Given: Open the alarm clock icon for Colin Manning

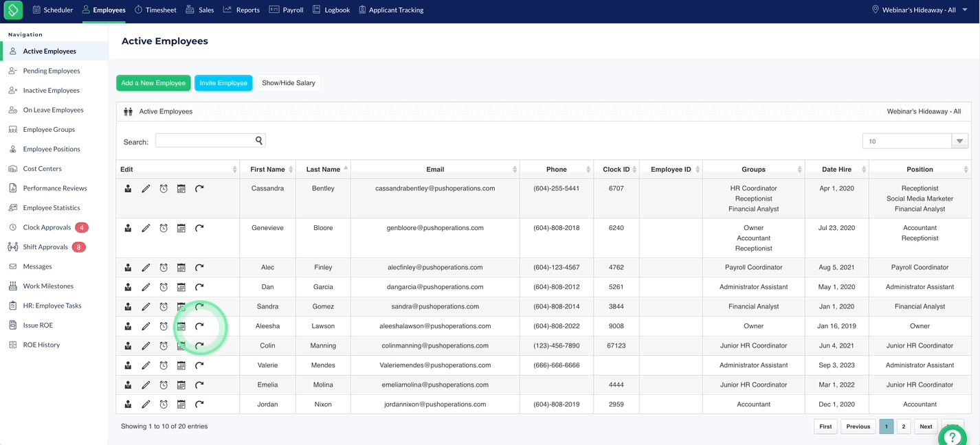Looking at the screenshot, I should click(x=164, y=346).
